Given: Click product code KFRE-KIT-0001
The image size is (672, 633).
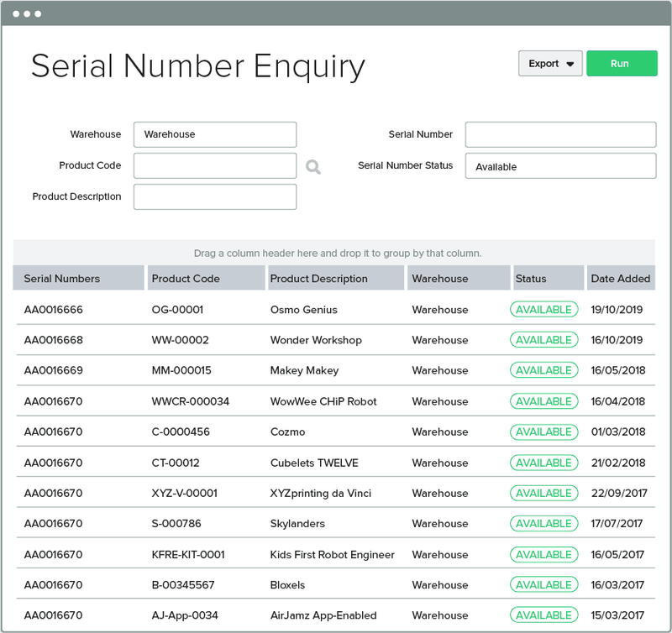Looking at the screenshot, I should (x=188, y=555).
